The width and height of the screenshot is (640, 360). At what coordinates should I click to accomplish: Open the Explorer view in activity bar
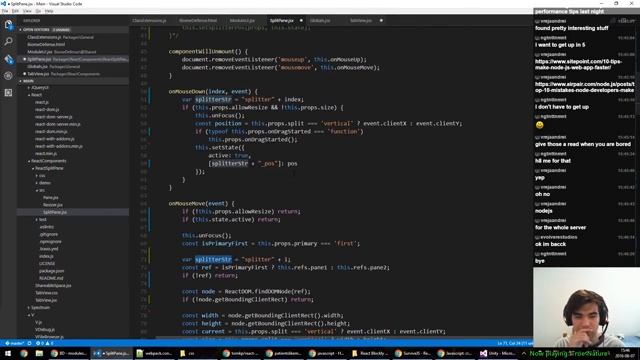tap(8, 24)
